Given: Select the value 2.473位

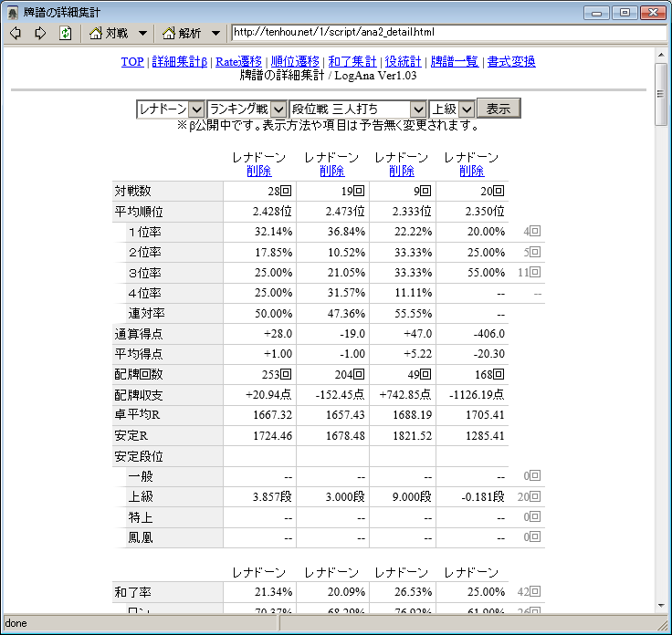Looking at the screenshot, I should click(345, 212).
